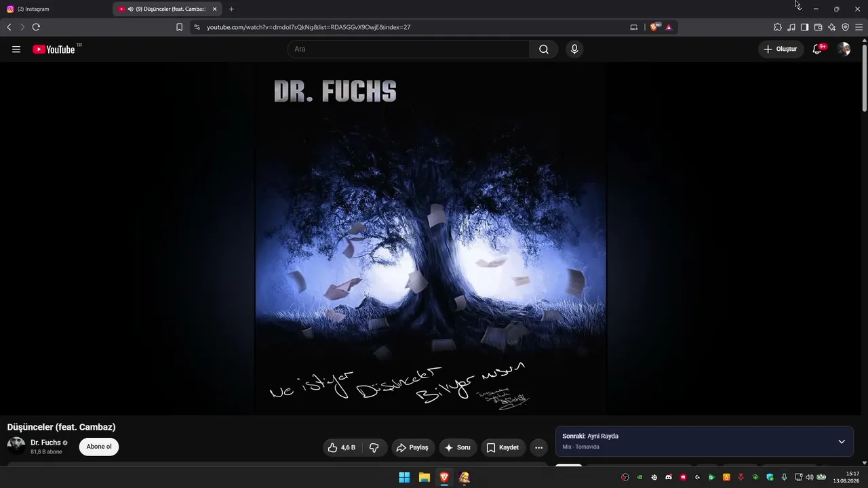The height and width of the screenshot is (488, 868).
Task: Open the Brave main menu
Action: pos(859,27)
